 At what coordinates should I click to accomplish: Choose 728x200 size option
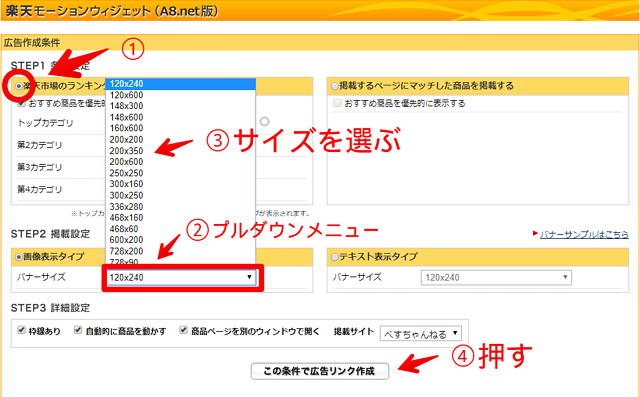tap(180, 251)
